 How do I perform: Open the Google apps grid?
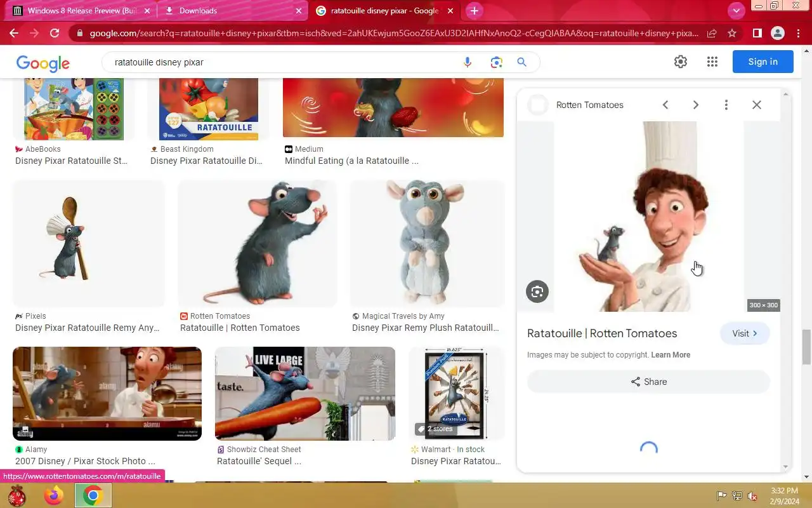coord(712,62)
